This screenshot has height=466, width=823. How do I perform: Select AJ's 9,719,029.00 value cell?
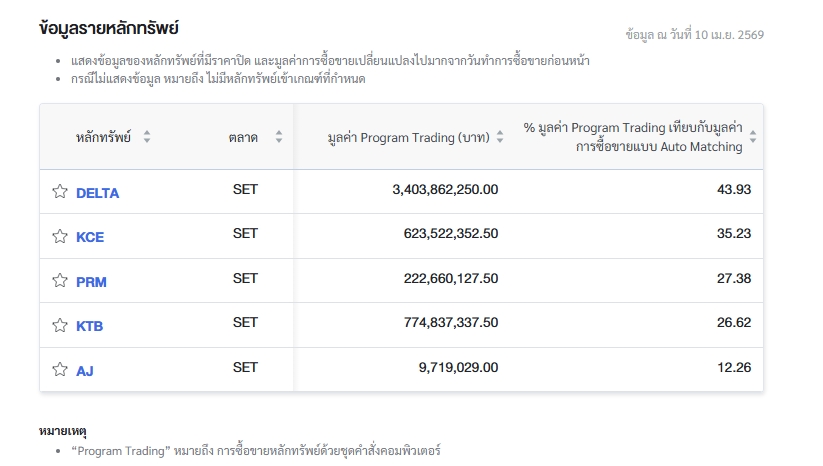[458, 367]
